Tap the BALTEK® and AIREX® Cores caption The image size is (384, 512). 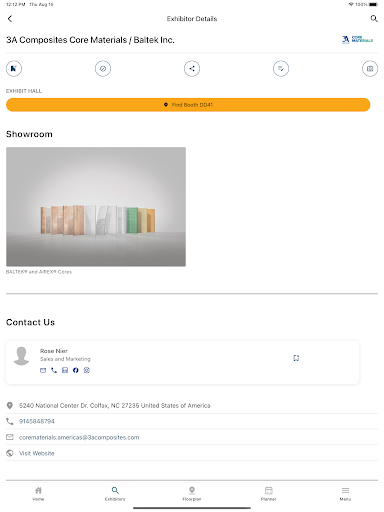(39, 272)
